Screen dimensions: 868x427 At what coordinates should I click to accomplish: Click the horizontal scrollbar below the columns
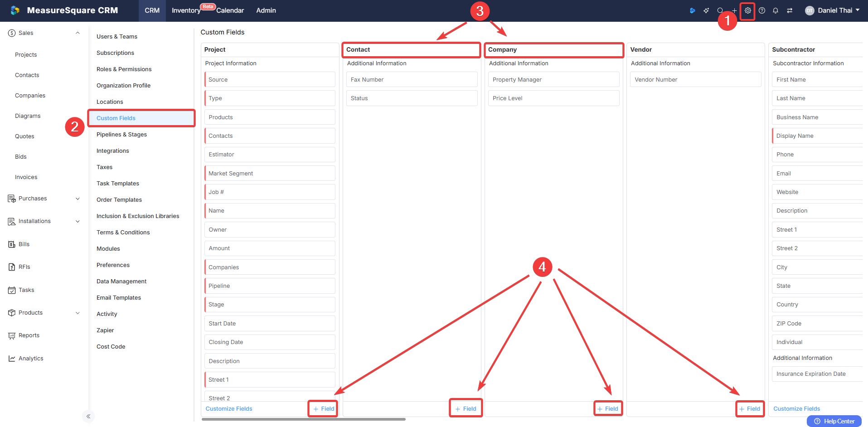[x=304, y=419]
